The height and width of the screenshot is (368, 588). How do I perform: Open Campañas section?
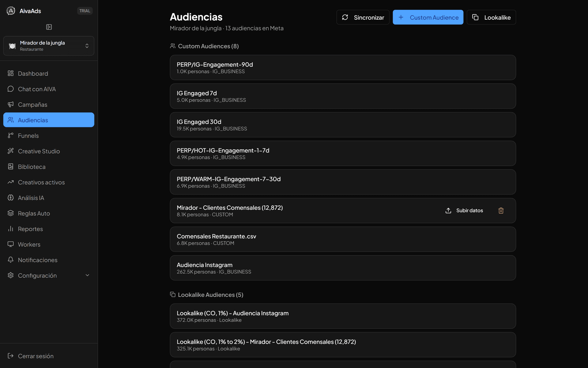49,105
